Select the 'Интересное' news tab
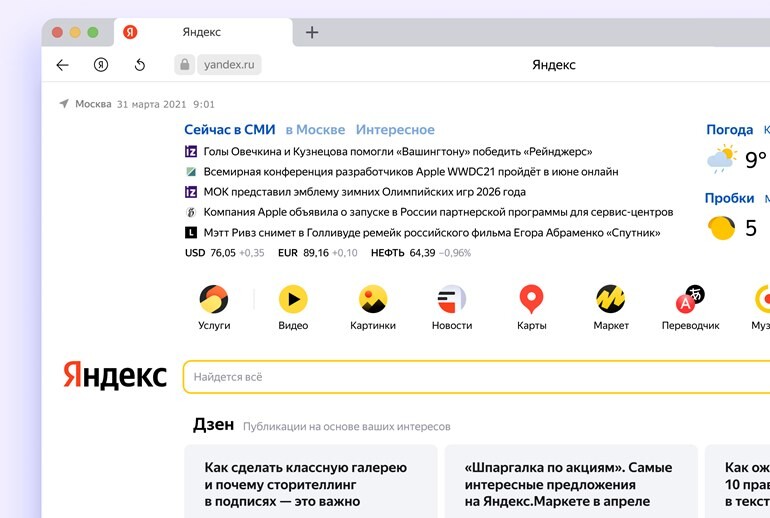Viewport: 770px width, 518px height. coord(395,130)
